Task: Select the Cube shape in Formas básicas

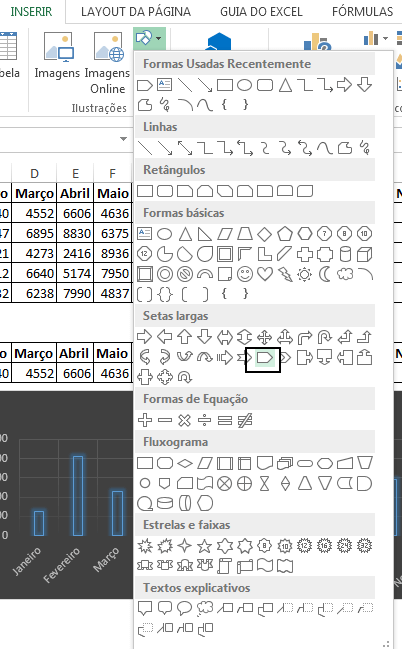Action: pos(365,254)
